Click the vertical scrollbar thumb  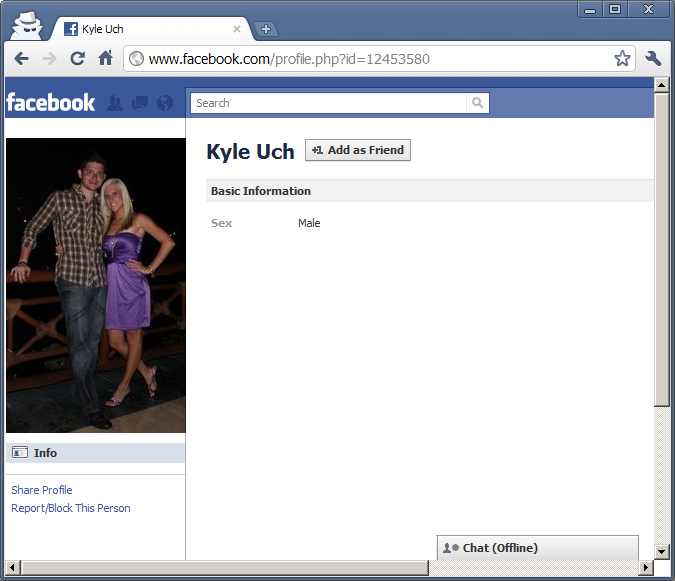(x=662, y=249)
